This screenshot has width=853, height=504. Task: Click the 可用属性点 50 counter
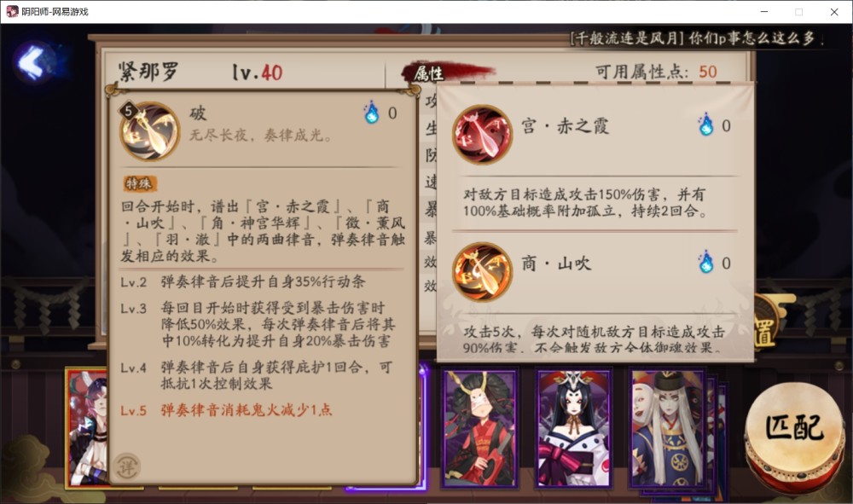pos(656,72)
